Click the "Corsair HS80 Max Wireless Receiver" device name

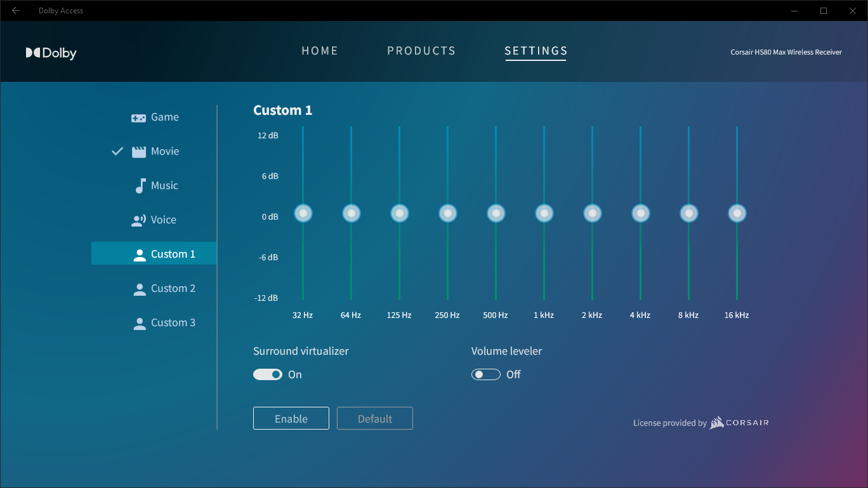pyautogui.click(x=786, y=52)
